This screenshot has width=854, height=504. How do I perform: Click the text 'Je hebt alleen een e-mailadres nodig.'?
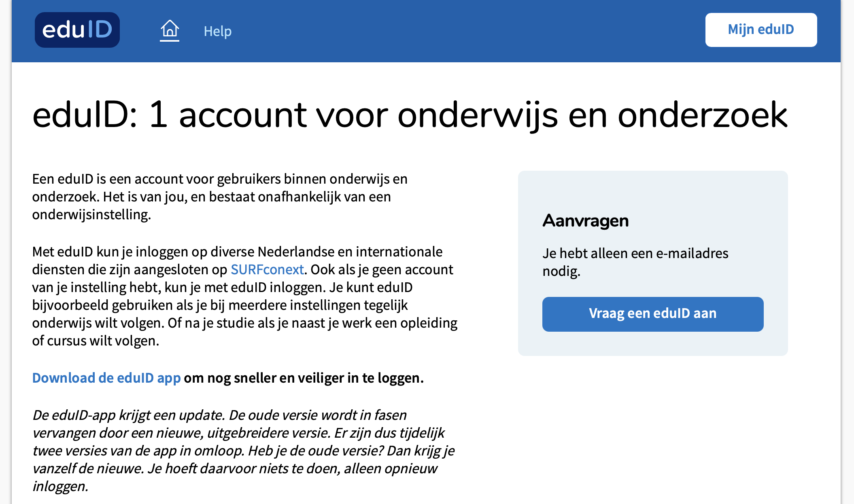[x=635, y=262]
